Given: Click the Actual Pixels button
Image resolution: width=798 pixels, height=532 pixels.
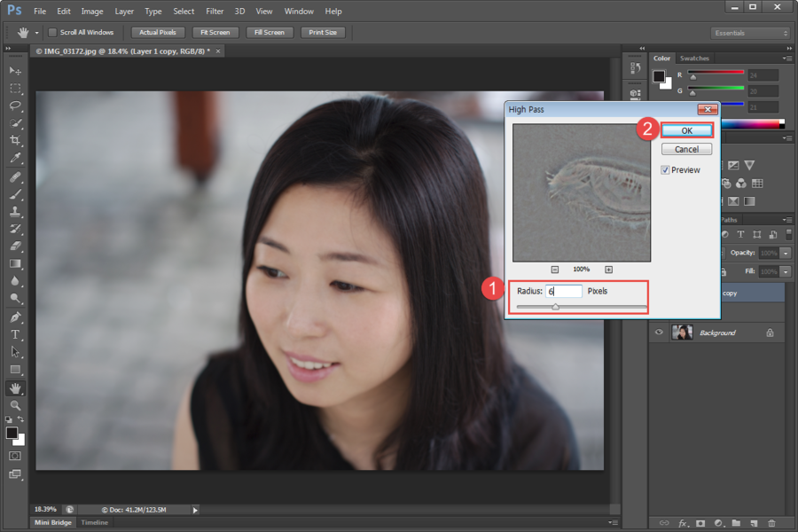Looking at the screenshot, I should (x=158, y=33).
